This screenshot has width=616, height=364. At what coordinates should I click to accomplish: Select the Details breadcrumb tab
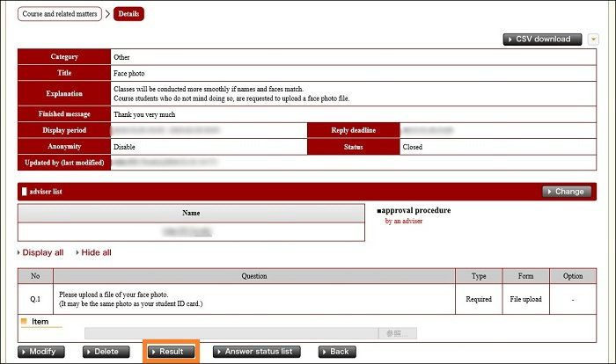(128, 14)
